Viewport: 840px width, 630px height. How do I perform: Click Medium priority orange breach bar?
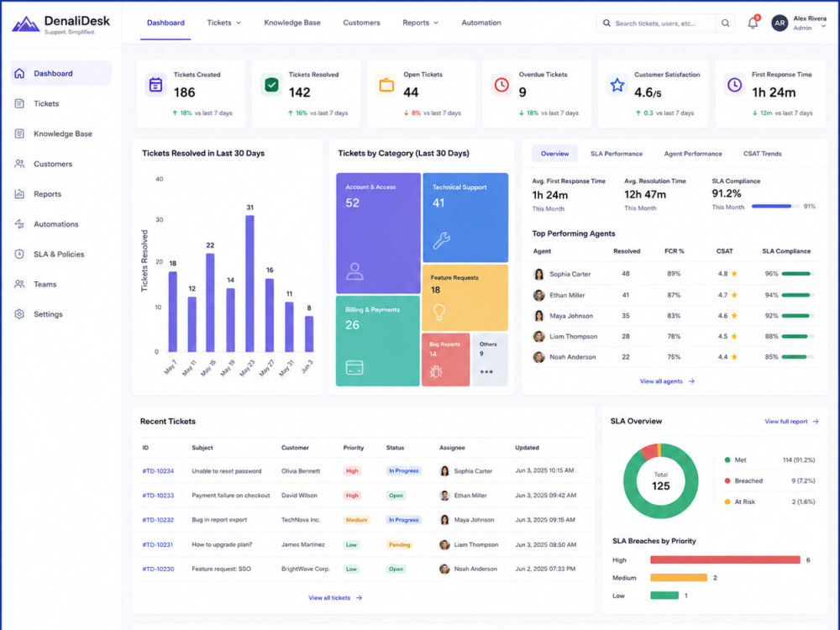(679, 578)
